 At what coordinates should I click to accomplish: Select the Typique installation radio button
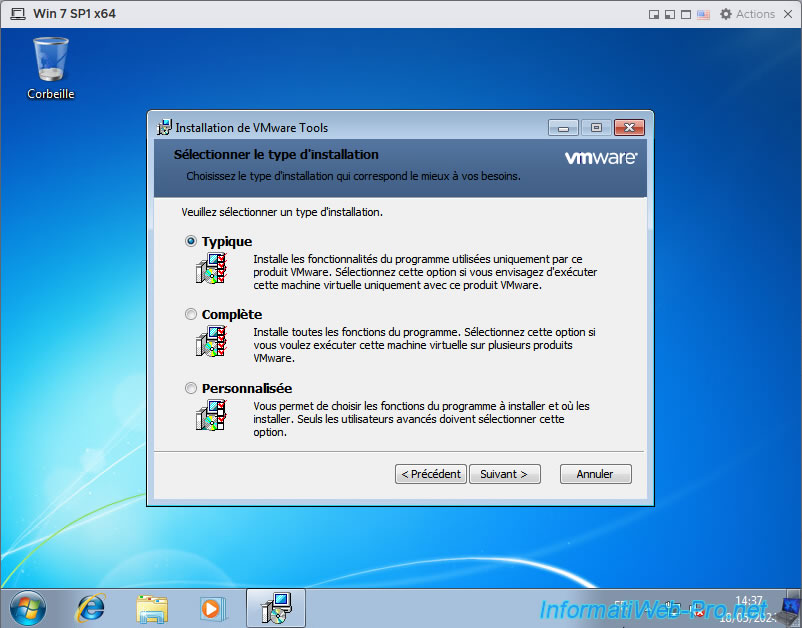click(191, 241)
